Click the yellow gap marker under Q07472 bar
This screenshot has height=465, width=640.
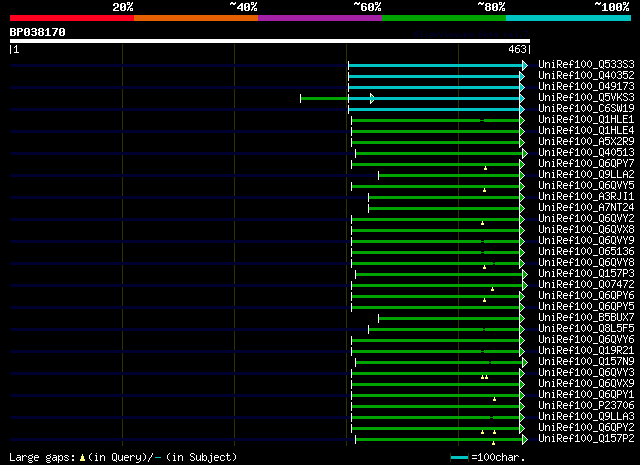(493, 289)
